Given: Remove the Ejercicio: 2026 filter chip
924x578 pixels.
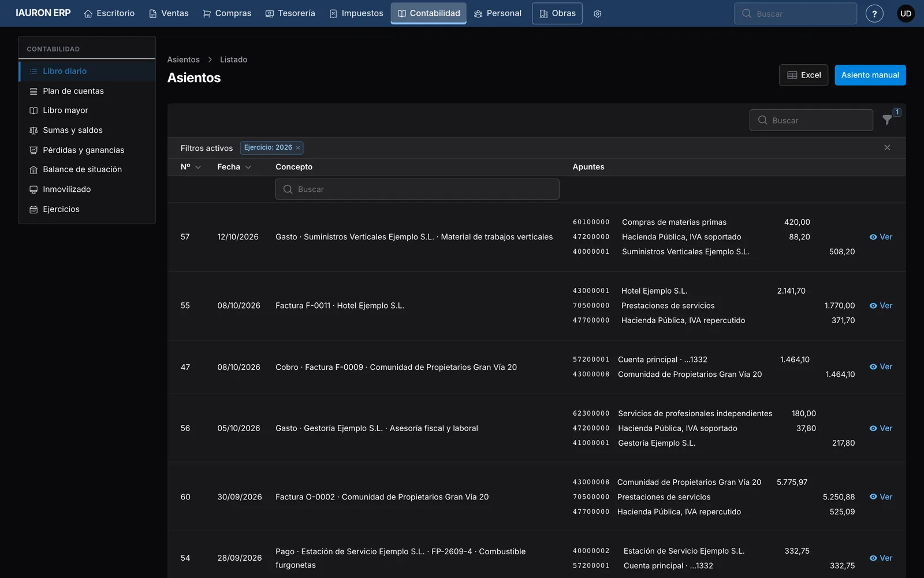Looking at the screenshot, I should point(298,148).
